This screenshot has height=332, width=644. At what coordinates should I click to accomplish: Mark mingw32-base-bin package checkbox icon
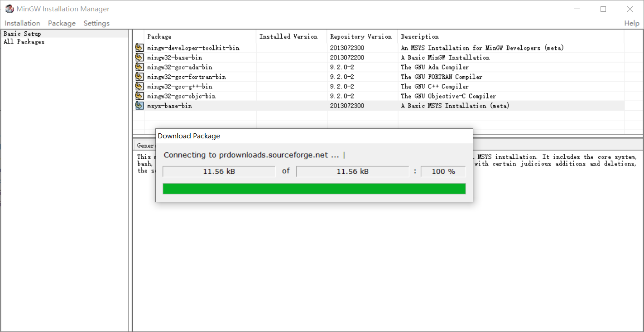pos(139,57)
